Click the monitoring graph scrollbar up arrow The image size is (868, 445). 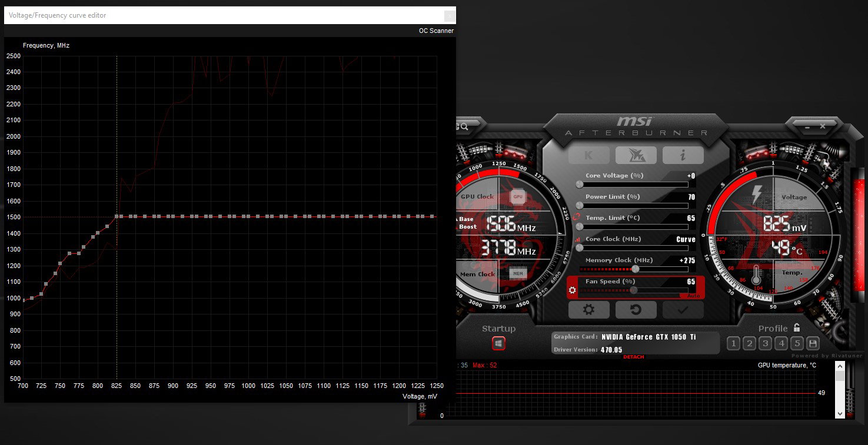click(x=840, y=366)
